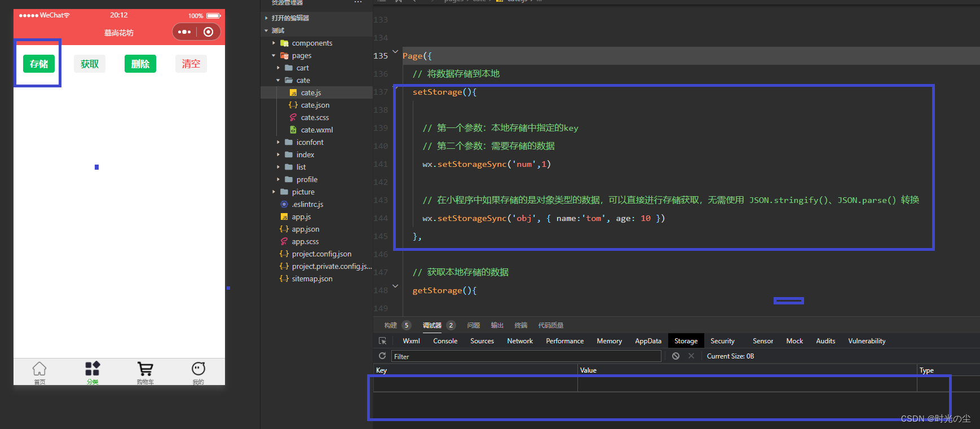Click the pages folder icon

pos(284,55)
